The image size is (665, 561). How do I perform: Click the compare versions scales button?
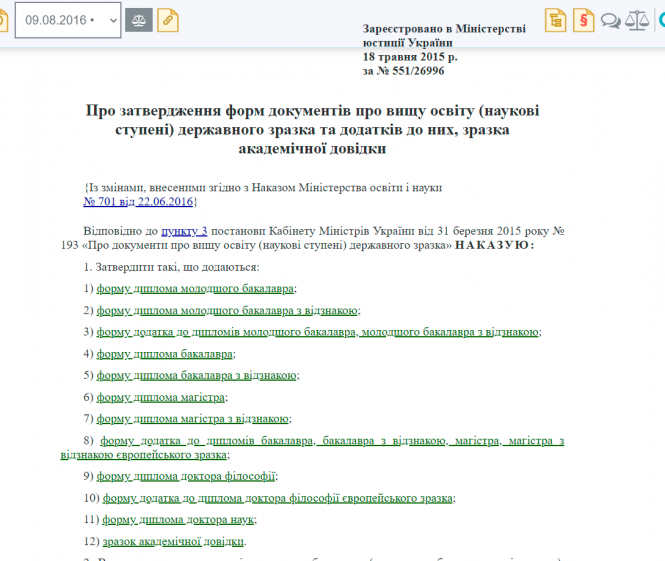tap(140, 19)
